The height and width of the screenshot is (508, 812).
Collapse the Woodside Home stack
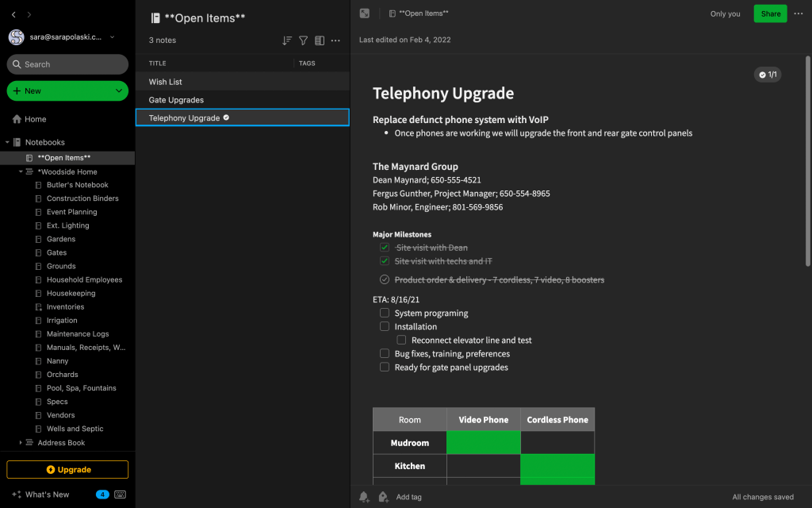(21, 171)
